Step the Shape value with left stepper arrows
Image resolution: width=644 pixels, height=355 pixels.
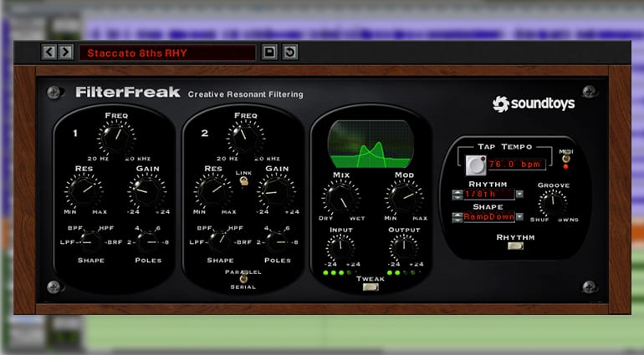click(x=457, y=217)
